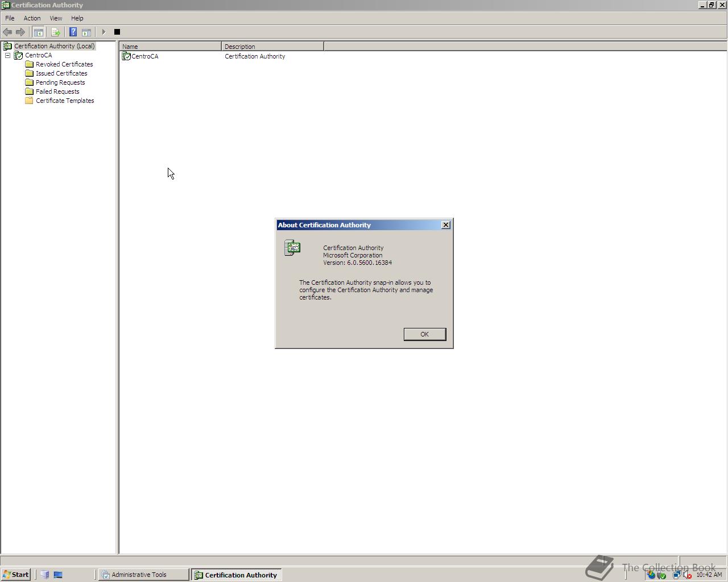This screenshot has width=728, height=582.
Task: Click the Pending Requests folder icon
Action: tap(30, 82)
